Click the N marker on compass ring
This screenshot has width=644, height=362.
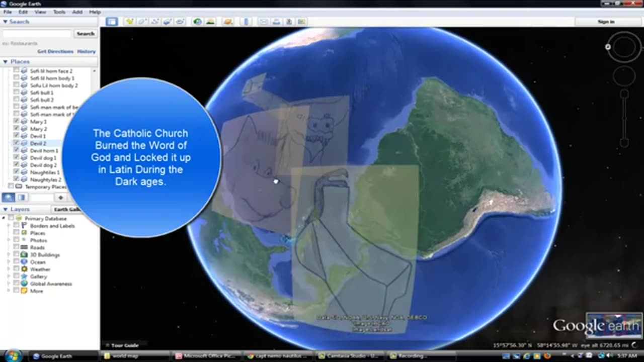click(608, 47)
